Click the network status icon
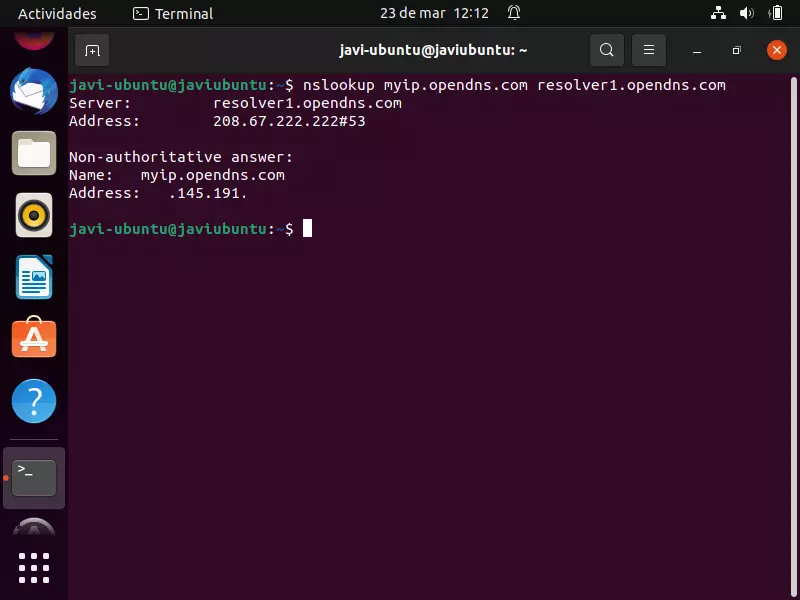 click(718, 14)
